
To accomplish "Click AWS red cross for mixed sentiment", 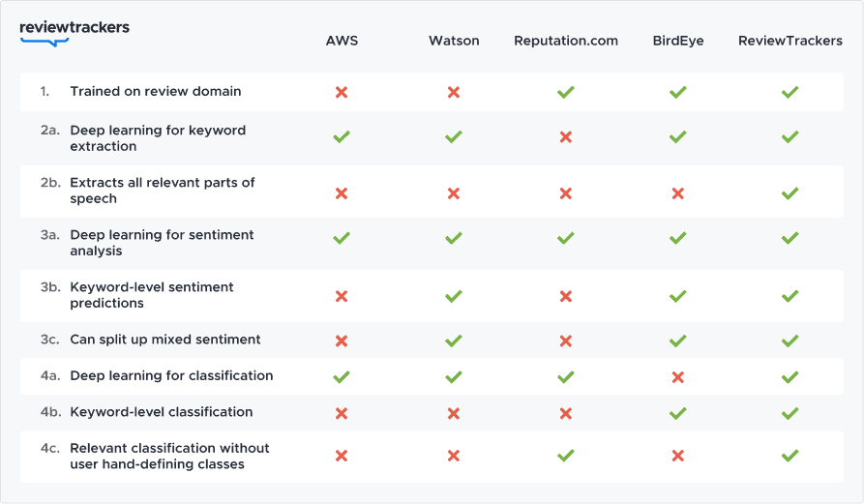I will (342, 341).
